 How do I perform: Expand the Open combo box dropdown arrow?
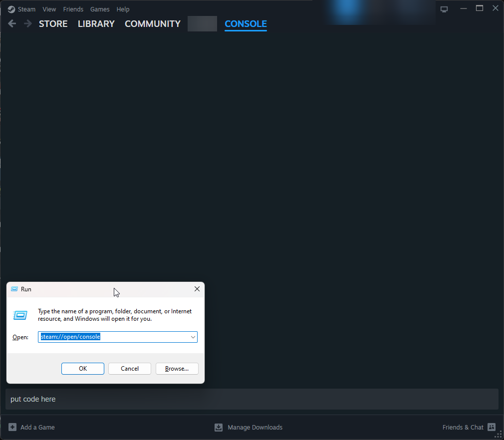click(x=193, y=337)
